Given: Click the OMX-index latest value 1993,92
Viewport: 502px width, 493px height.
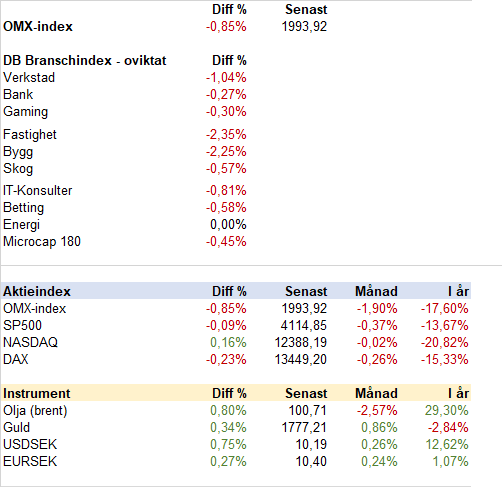Looking at the screenshot, I should (304, 27).
